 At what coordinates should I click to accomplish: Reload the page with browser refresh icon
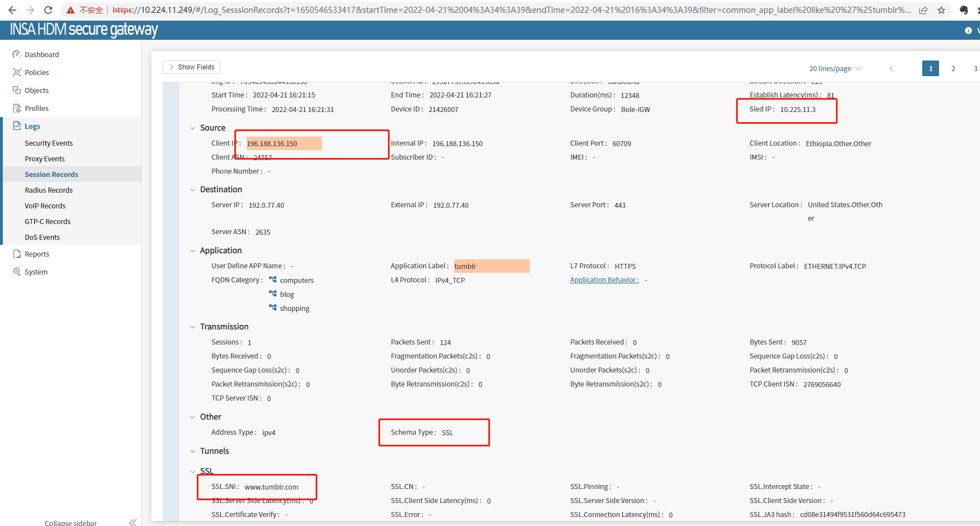click(x=48, y=10)
